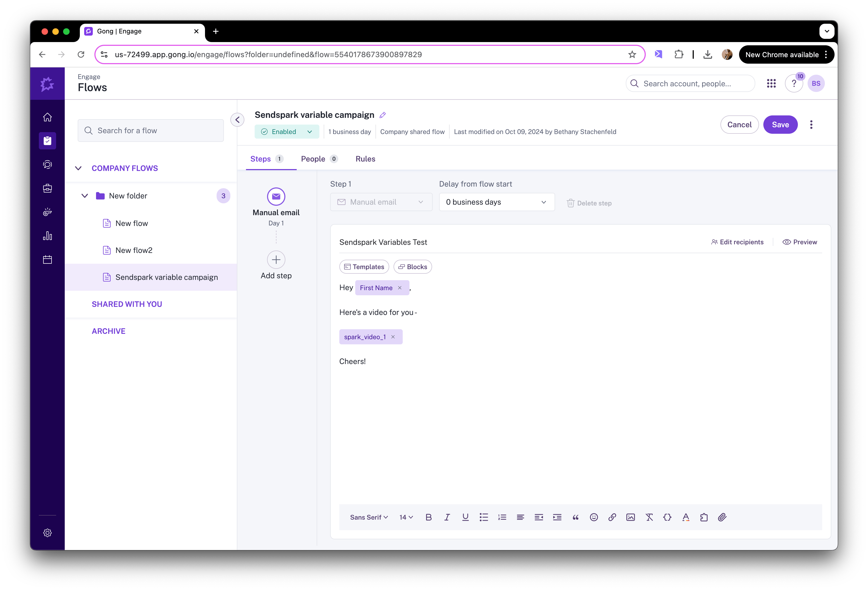Bookmark this page with star icon
This screenshot has width=868, height=590.
coord(632,54)
